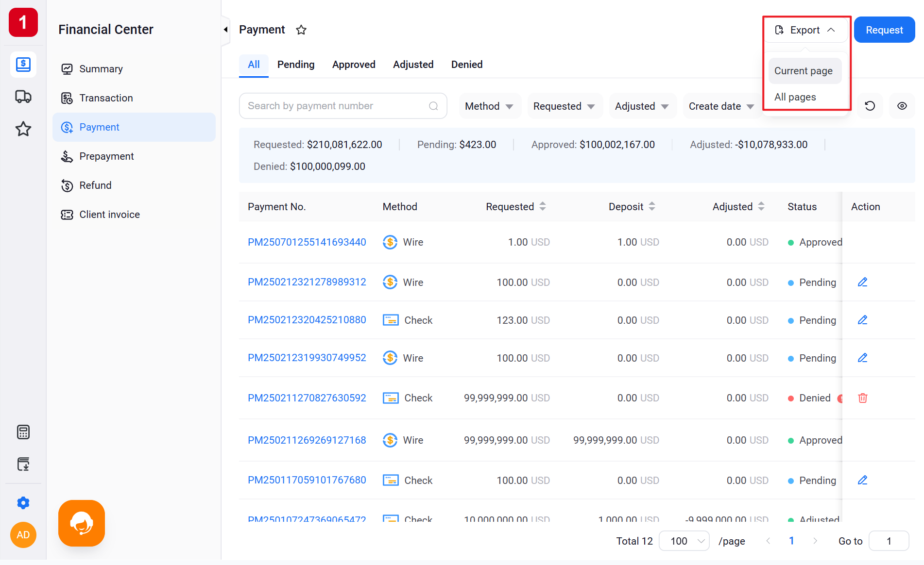Favorite the Payment page with star
The width and height of the screenshot is (924, 565).
301,30
